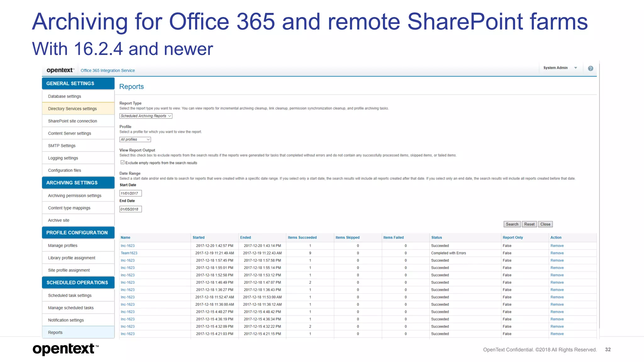
Task: Open the Team1623 report link
Action: (129, 253)
